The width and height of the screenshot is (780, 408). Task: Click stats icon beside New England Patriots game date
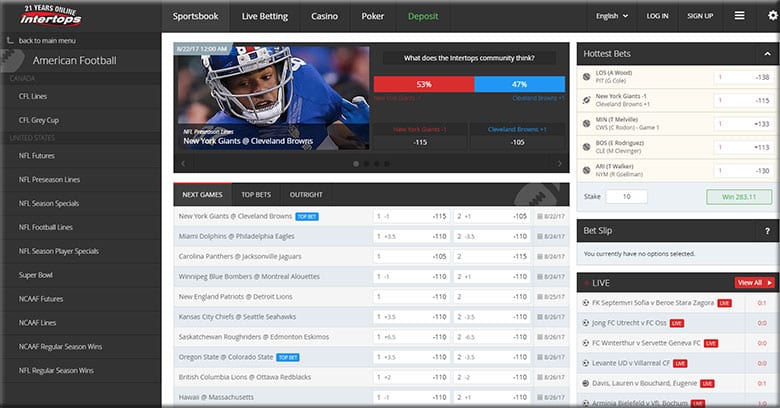point(540,297)
